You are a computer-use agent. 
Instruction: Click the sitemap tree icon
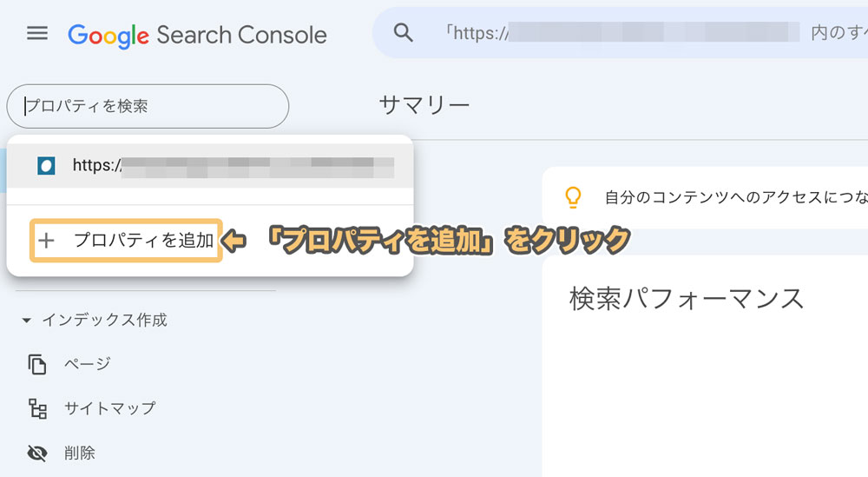37,408
